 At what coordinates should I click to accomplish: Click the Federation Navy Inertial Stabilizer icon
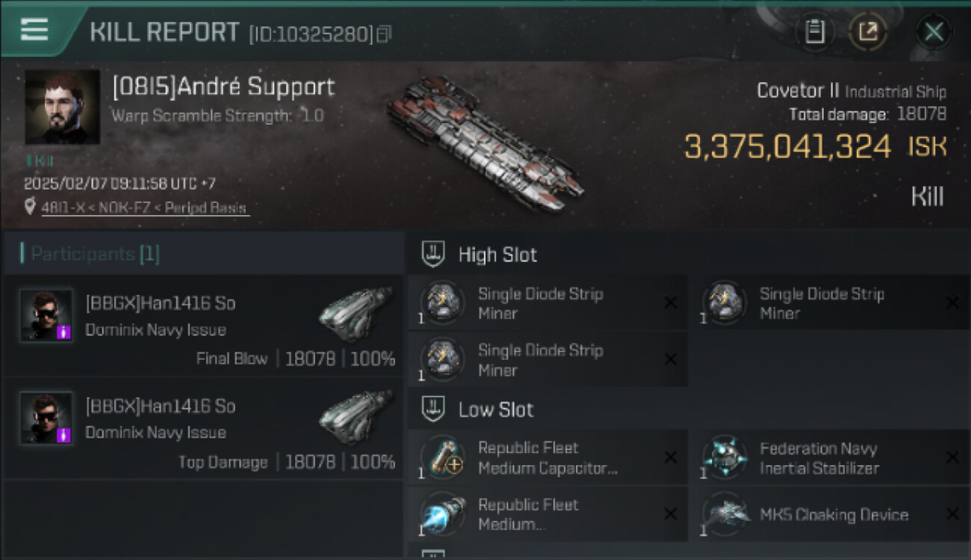[724, 458]
